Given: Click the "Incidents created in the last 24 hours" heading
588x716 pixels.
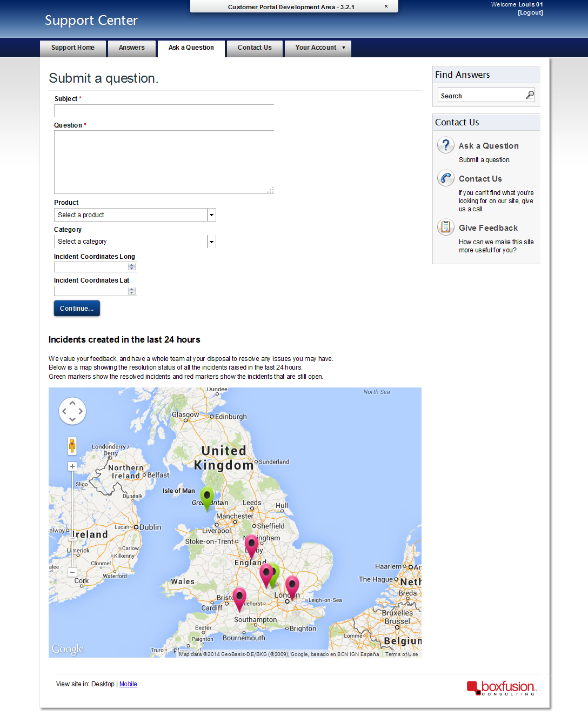Looking at the screenshot, I should pos(124,339).
